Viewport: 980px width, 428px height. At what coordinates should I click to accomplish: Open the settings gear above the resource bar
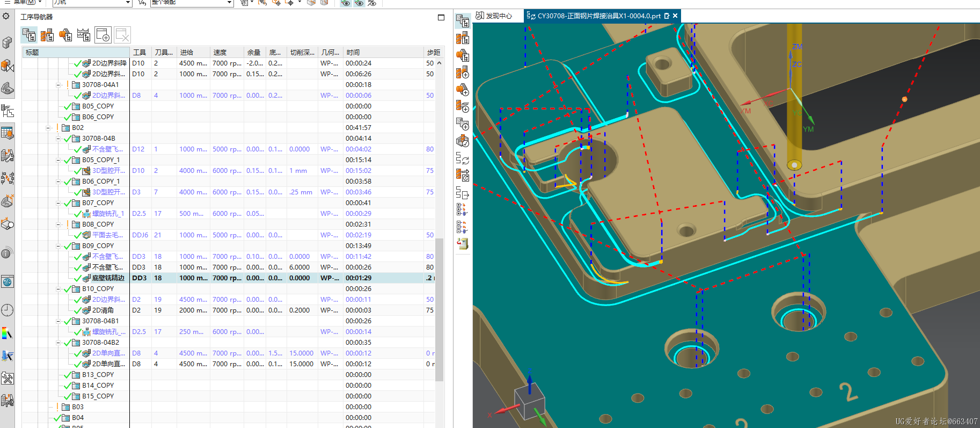point(6,16)
